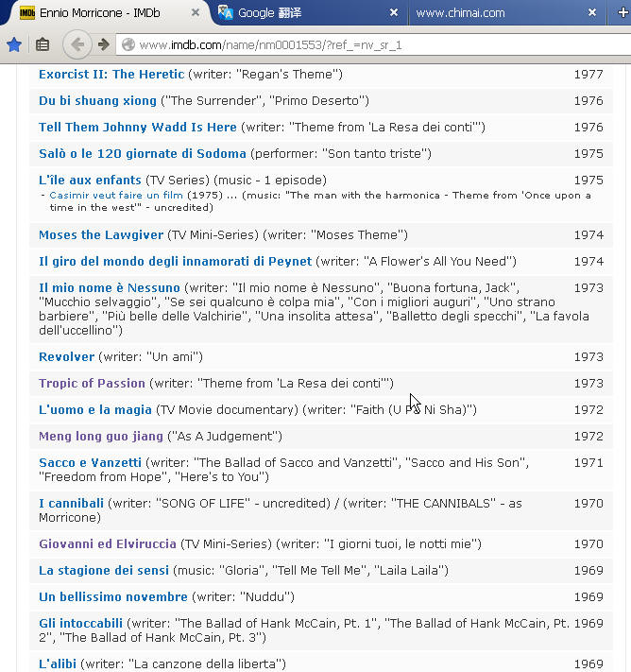Click year 1975 beside Salò row
The height and width of the screenshot is (672, 631).
pyautogui.click(x=588, y=153)
